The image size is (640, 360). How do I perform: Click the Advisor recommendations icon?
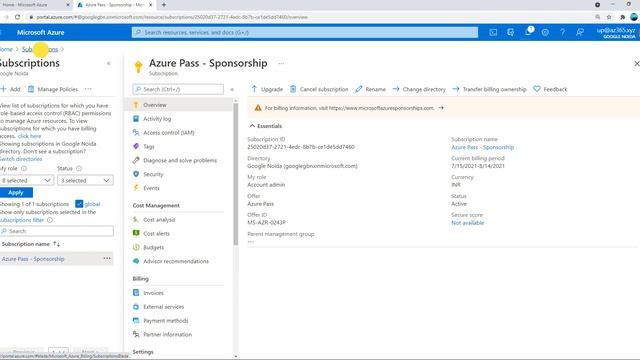click(136, 261)
